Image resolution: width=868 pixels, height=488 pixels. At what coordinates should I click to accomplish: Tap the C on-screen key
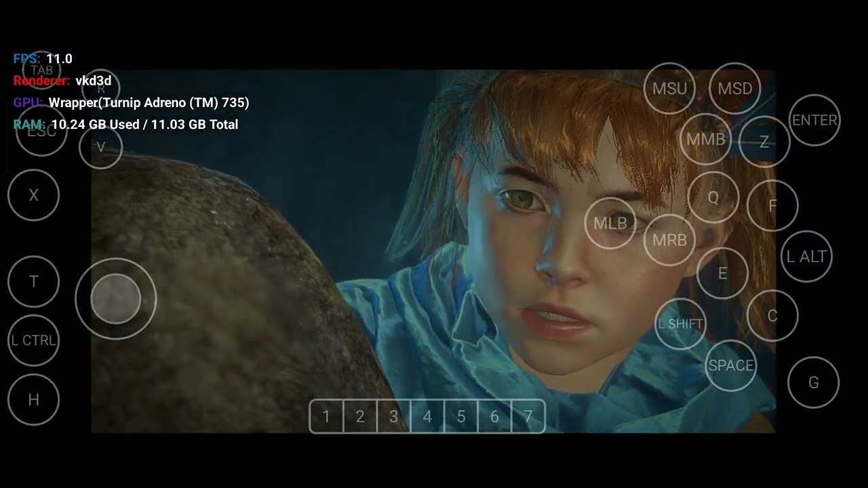tap(772, 315)
